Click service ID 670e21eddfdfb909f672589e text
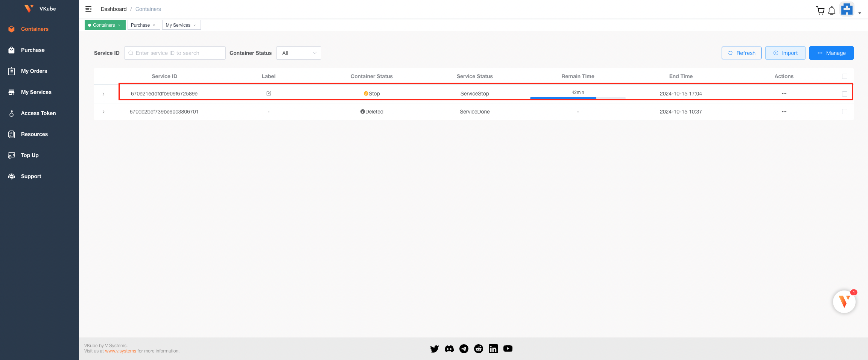 [x=164, y=94]
